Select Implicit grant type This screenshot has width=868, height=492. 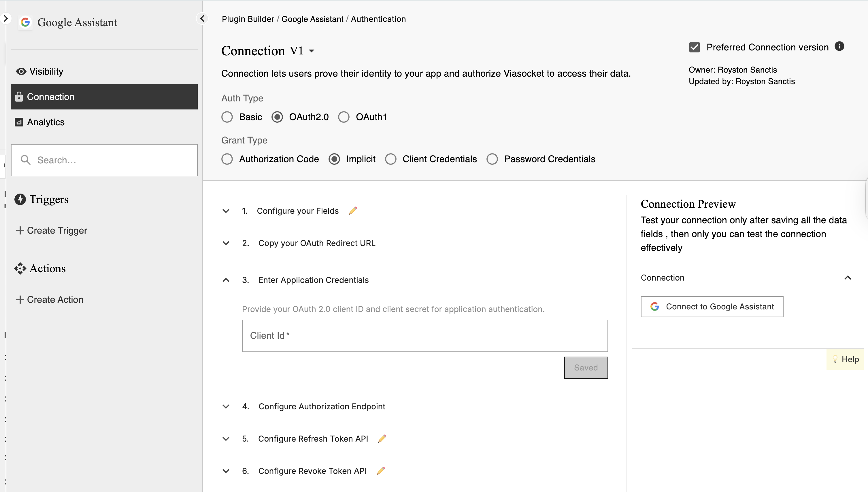pos(334,159)
